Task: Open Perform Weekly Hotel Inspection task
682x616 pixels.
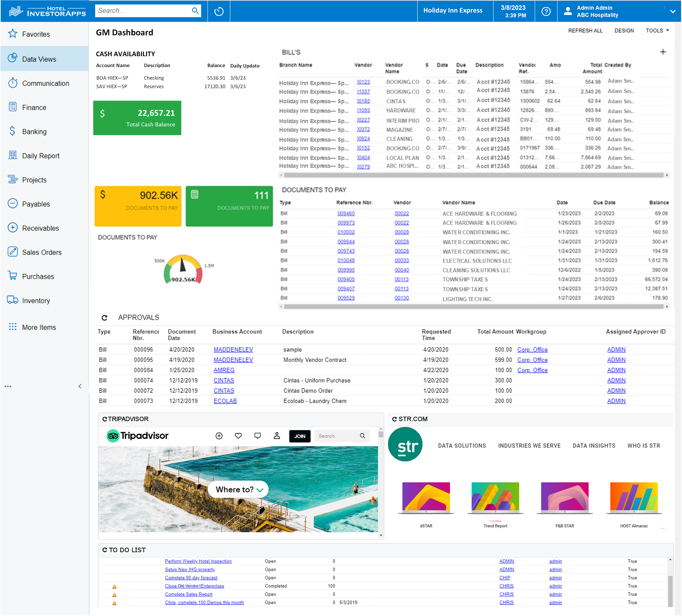Action: tap(198, 561)
